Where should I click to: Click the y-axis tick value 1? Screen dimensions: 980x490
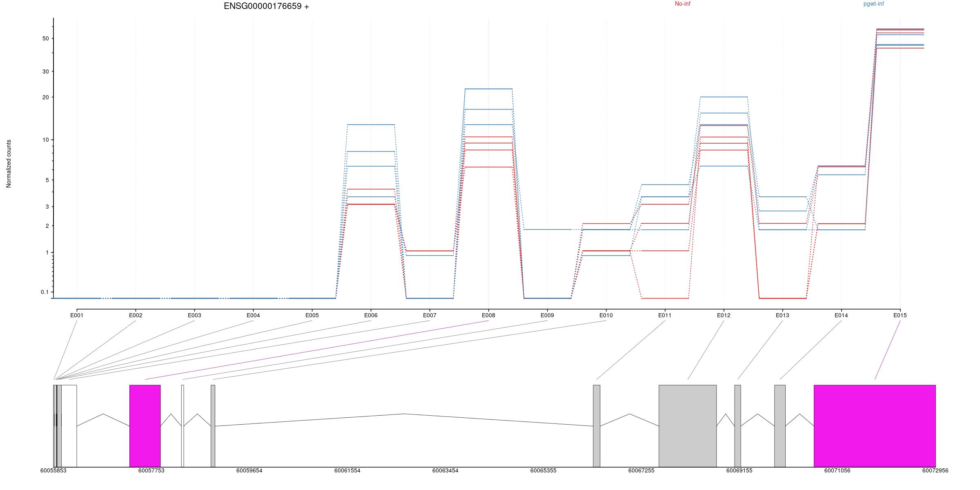pyautogui.click(x=47, y=252)
